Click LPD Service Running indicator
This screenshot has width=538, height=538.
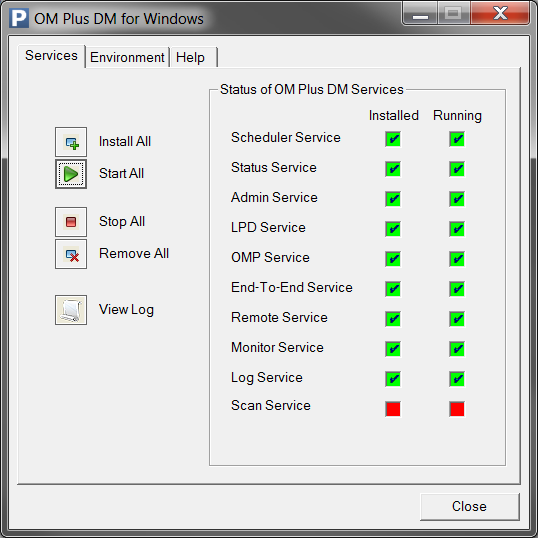[x=457, y=229]
